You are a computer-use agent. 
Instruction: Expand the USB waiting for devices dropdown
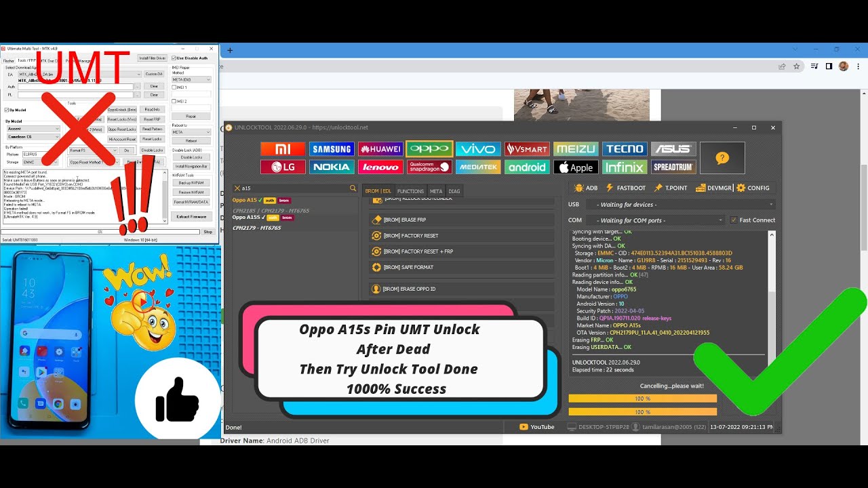click(681, 204)
